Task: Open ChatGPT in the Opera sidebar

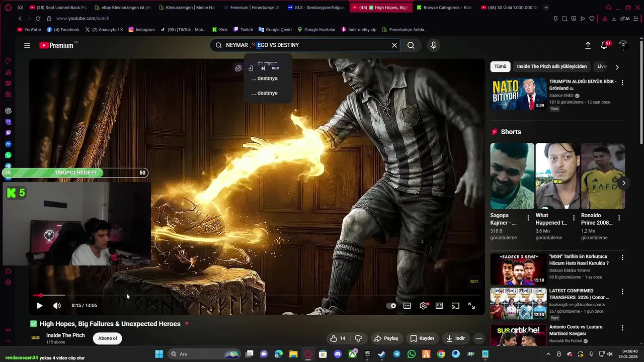Action: coord(8,111)
